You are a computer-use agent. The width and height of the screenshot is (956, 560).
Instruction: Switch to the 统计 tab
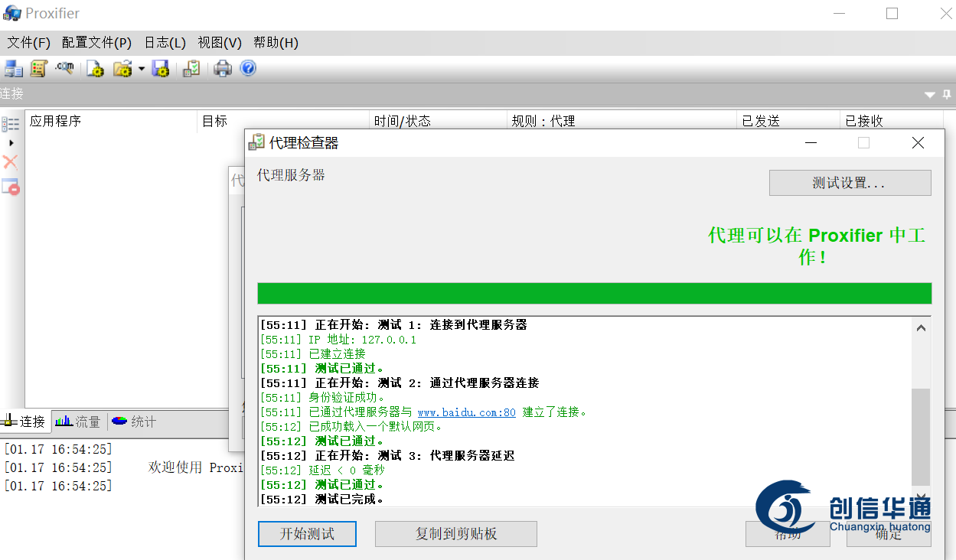(134, 422)
